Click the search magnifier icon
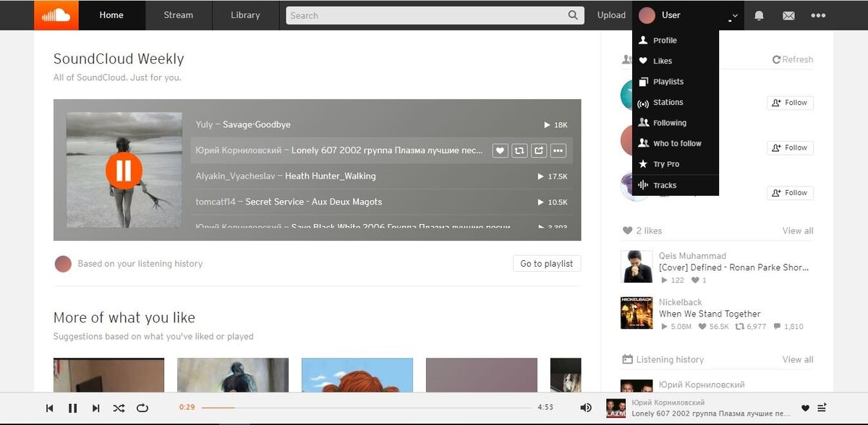 click(573, 15)
